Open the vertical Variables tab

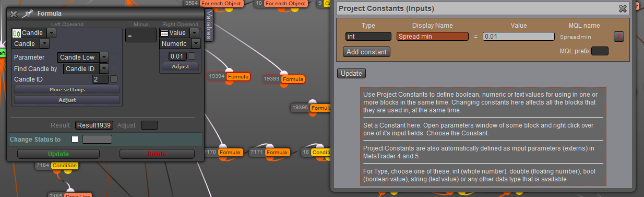tap(209, 25)
